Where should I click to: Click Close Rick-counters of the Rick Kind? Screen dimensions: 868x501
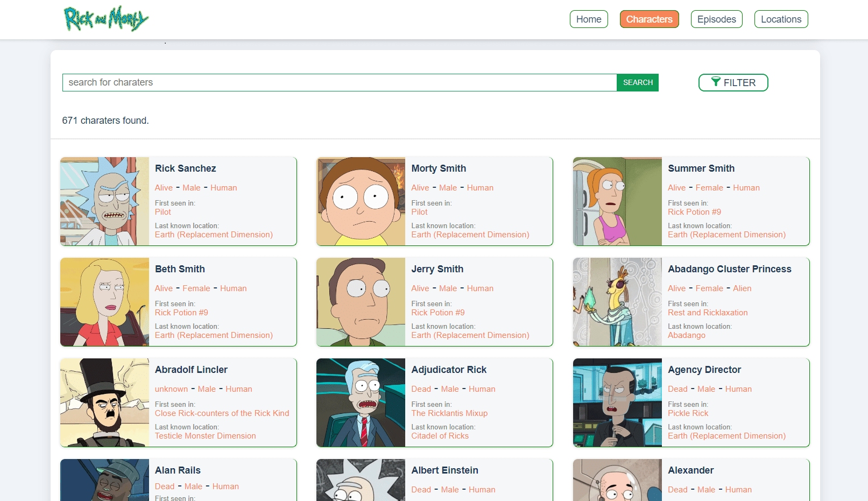pos(222,413)
